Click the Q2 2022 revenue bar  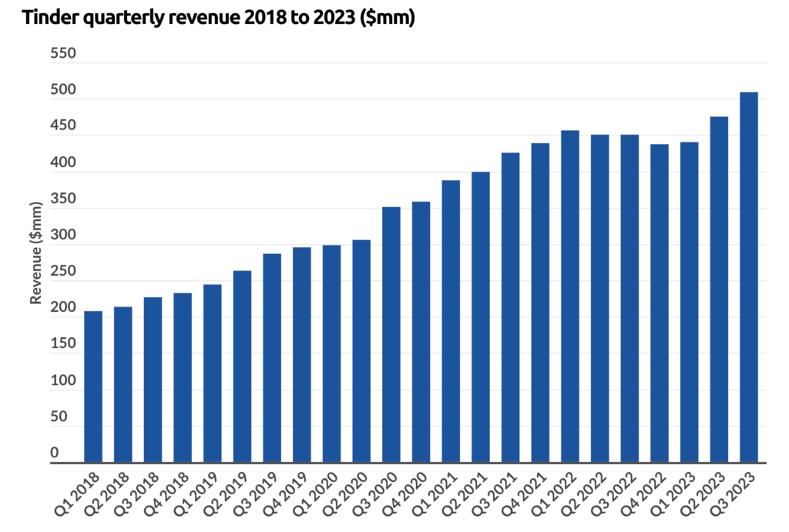click(x=599, y=299)
